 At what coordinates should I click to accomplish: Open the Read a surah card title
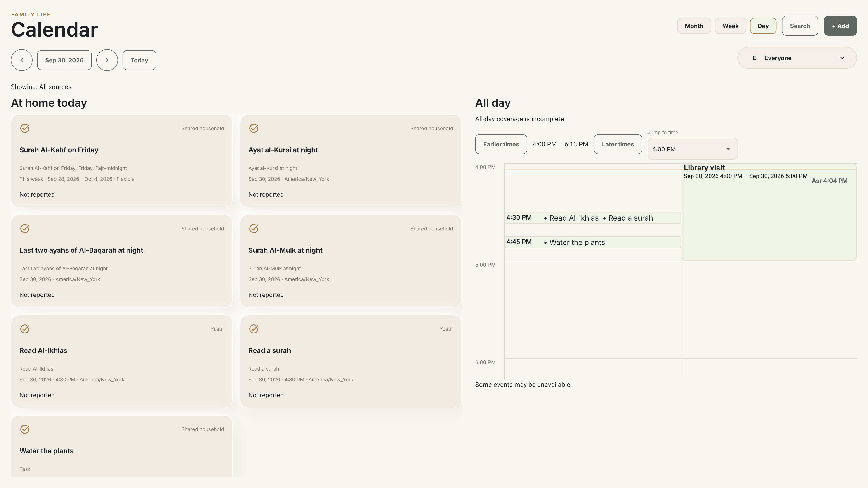[x=270, y=351]
